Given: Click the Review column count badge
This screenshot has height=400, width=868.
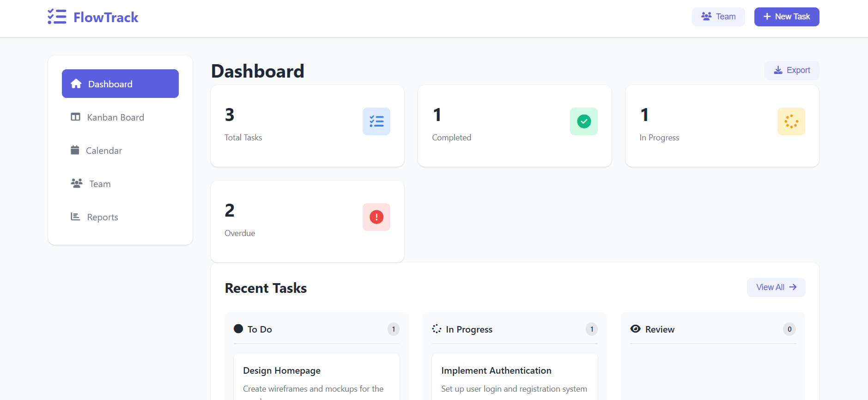Looking at the screenshot, I should (789, 329).
